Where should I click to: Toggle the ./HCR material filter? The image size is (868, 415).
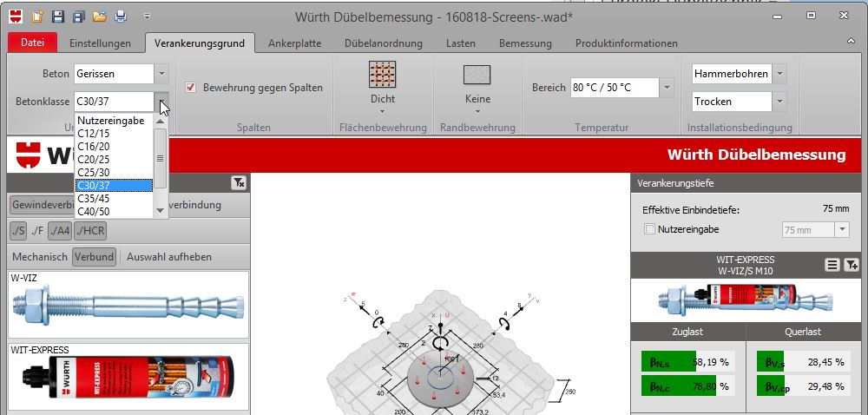[x=90, y=231]
